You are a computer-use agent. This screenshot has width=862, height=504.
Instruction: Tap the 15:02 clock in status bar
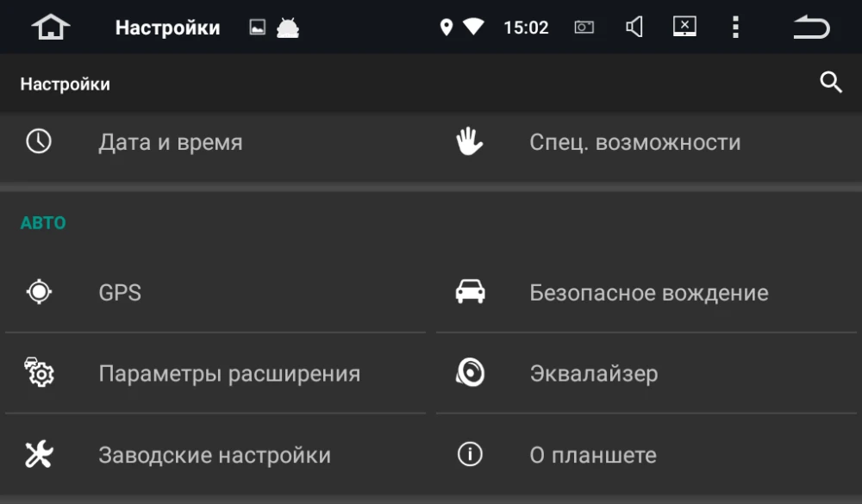pyautogui.click(x=526, y=28)
